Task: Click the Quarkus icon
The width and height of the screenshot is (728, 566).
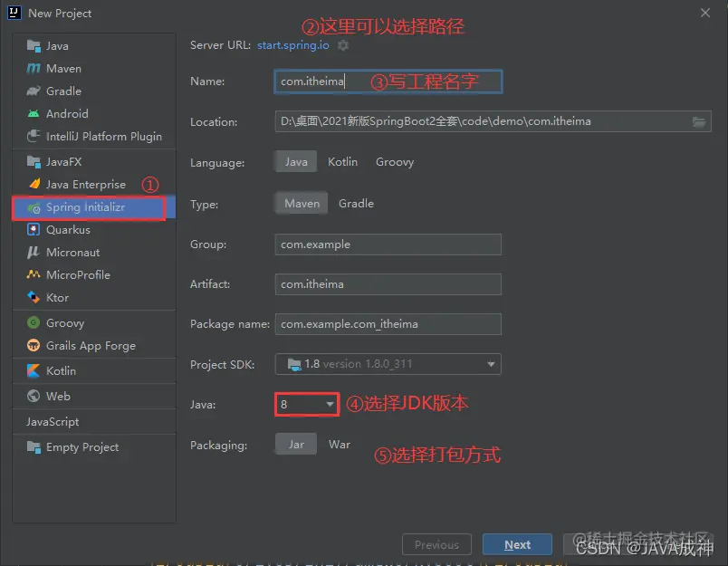Action: click(34, 229)
